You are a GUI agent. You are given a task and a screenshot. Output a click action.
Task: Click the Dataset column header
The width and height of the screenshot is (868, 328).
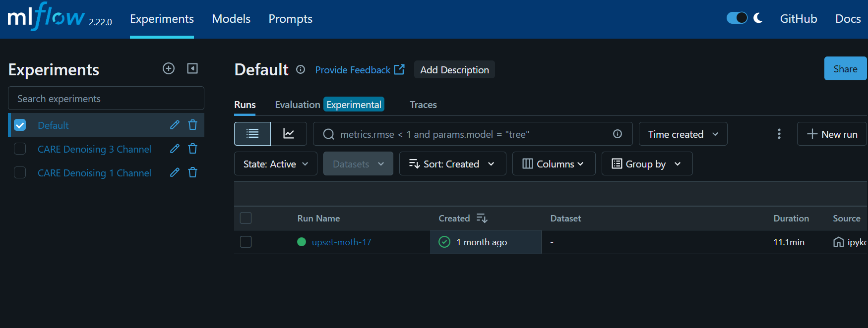[565, 219]
